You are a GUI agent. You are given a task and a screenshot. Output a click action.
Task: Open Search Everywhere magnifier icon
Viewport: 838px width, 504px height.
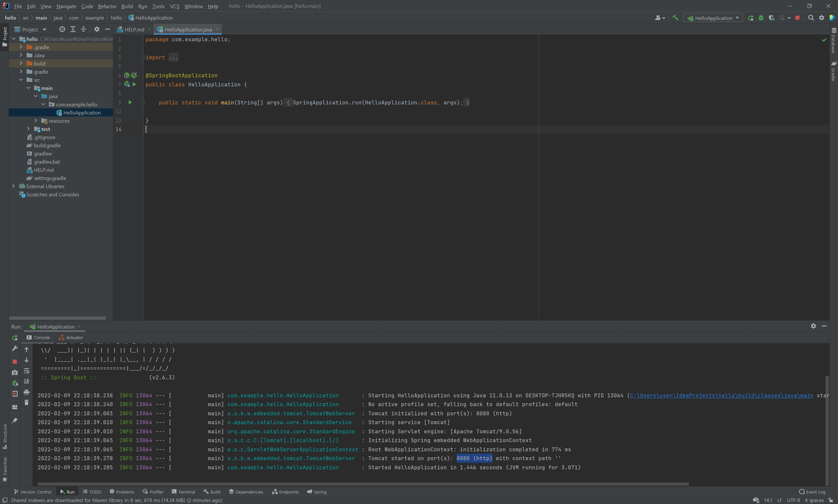coord(811,18)
